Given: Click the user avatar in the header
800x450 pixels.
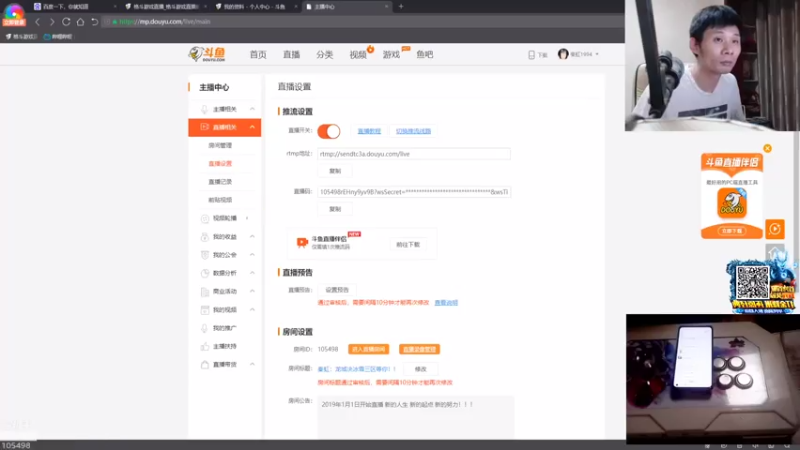Looking at the screenshot, I should pos(563,54).
